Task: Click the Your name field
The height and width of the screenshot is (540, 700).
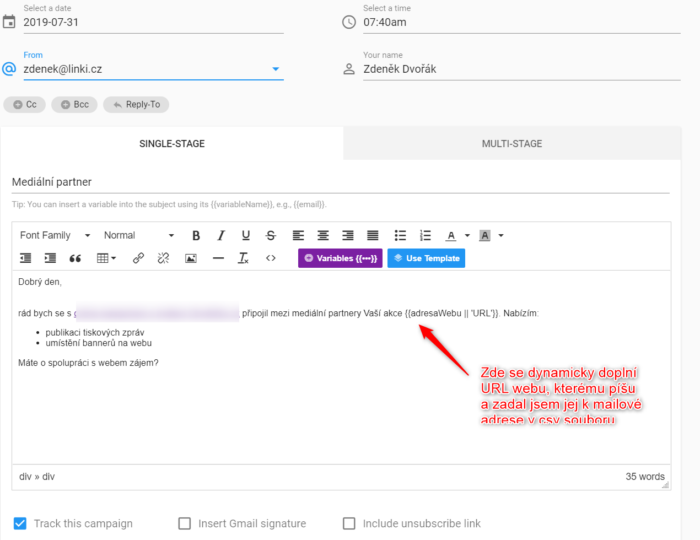Action: [521, 69]
